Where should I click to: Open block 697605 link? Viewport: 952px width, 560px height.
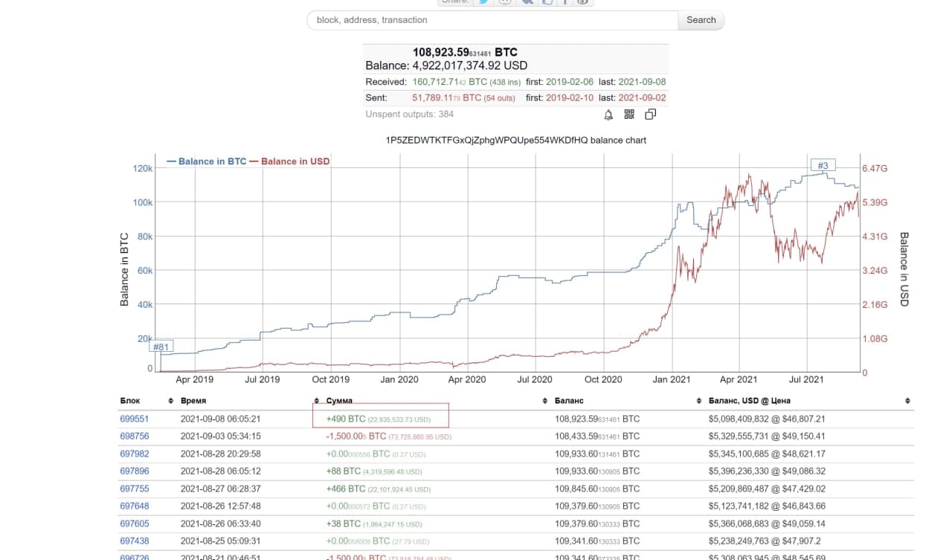pyautogui.click(x=135, y=524)
